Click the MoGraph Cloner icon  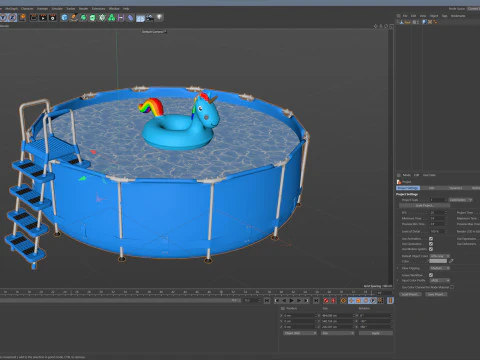[102, 17]
